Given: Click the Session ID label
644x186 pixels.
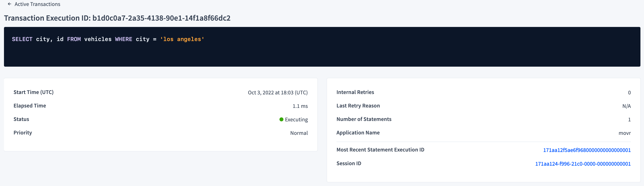Looking at the screenshot, I should point(349,163).
